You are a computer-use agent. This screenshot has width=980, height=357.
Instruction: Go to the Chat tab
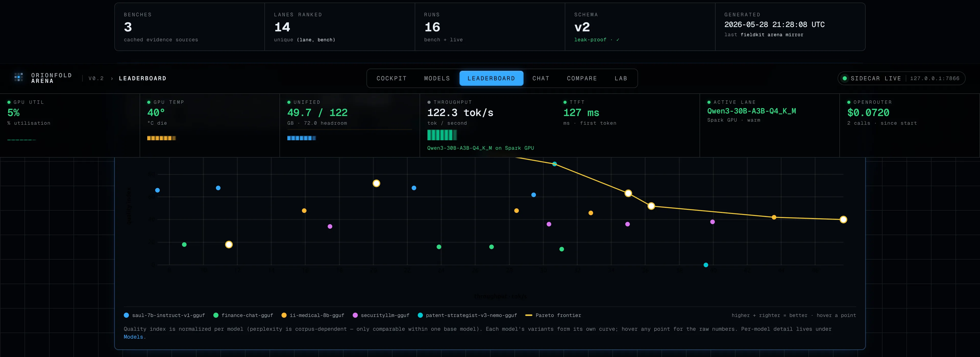click(541, 78)
